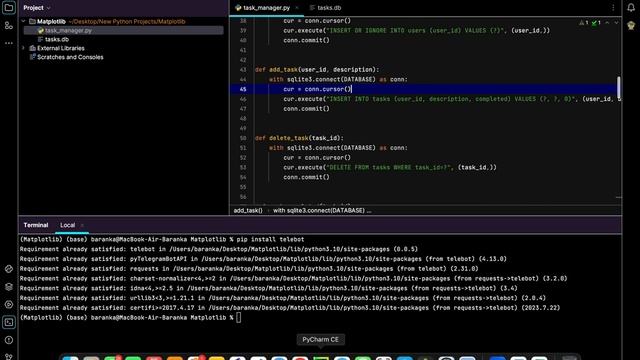Click the def delete_task line in editor

(x=299, y=138)
